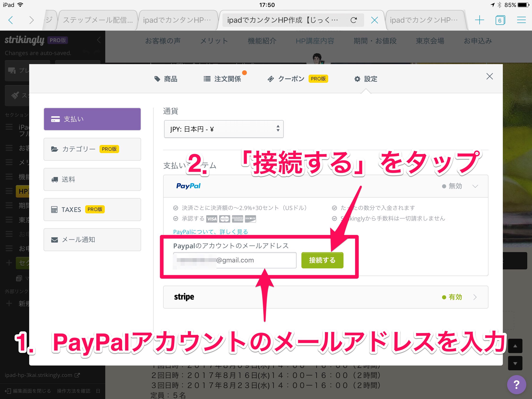Select the 支払い settings section
The image size is (532, 399).
[x=92, y=119]
